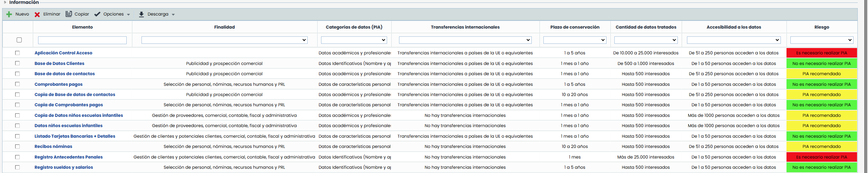This screenshot has width=868, height=173.
Task: Toggle the select-all checkbox in header
Action: [19, 40]
